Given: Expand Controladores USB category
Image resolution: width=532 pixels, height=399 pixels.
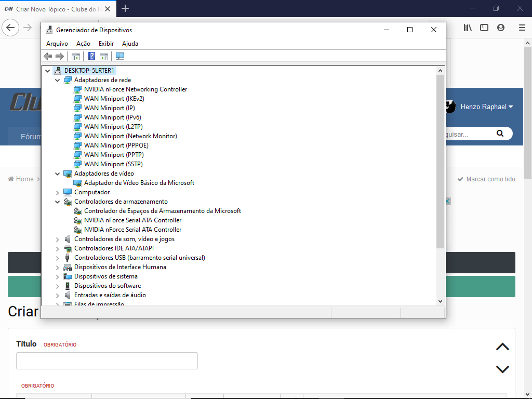Looking at the screenshot, I should click(57, 258).
